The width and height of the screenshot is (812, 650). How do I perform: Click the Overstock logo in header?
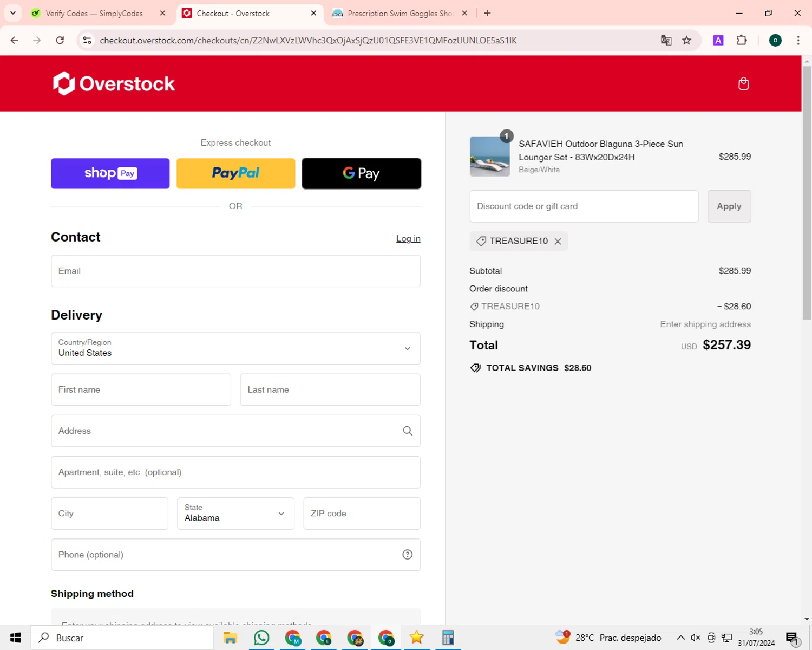(114, 83)
